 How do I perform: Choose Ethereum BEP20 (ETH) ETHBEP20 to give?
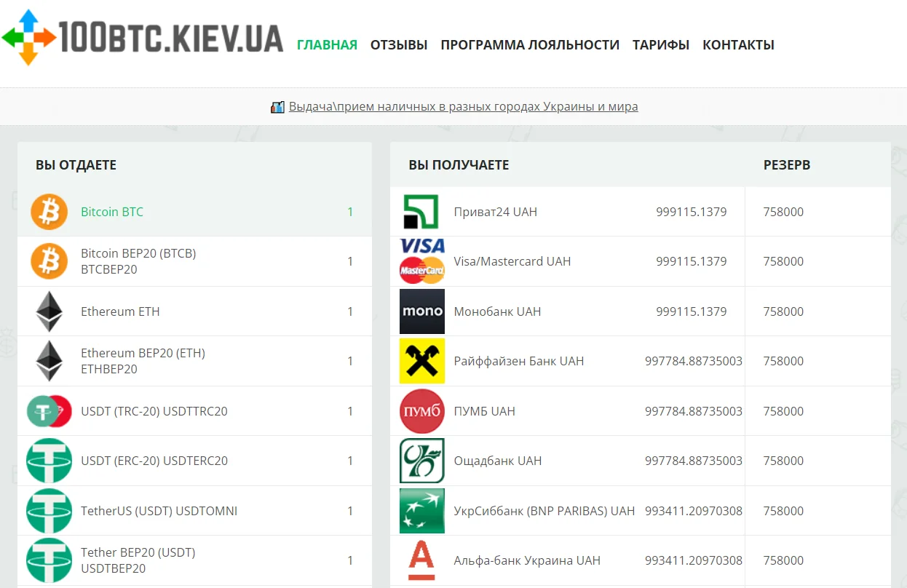tap(194, 361)
